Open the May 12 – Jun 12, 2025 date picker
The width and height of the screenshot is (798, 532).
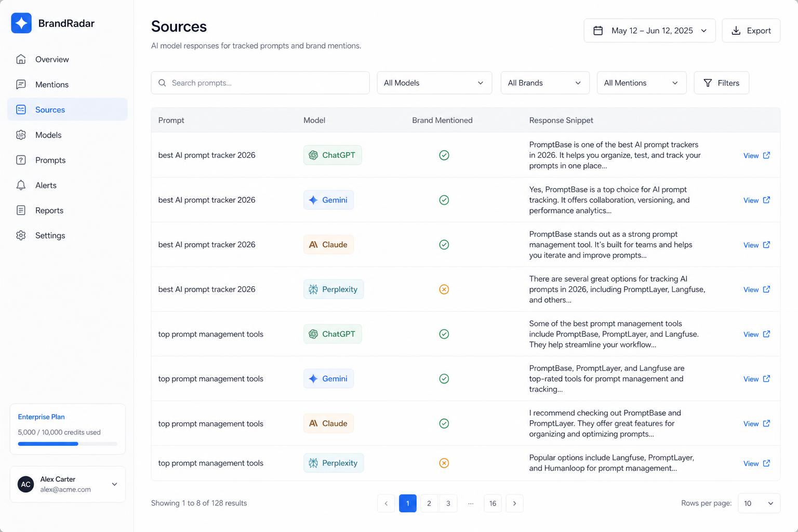649,31
